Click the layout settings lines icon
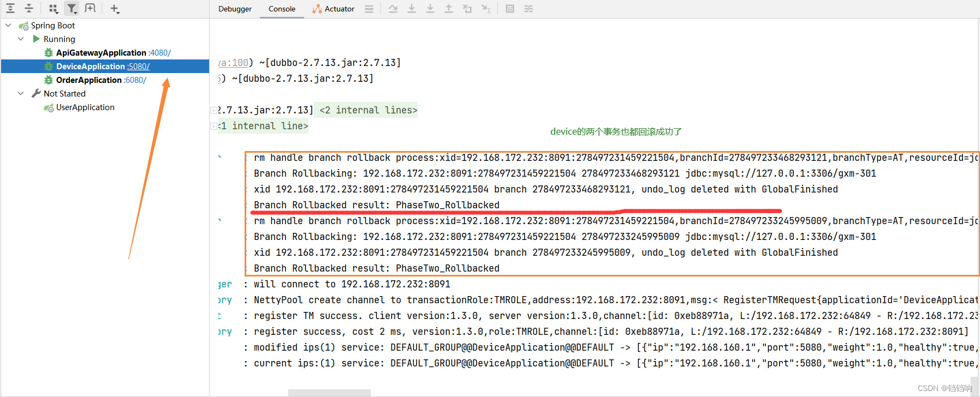The width and height of the screenshot is (980, 397). pos(369,9)
